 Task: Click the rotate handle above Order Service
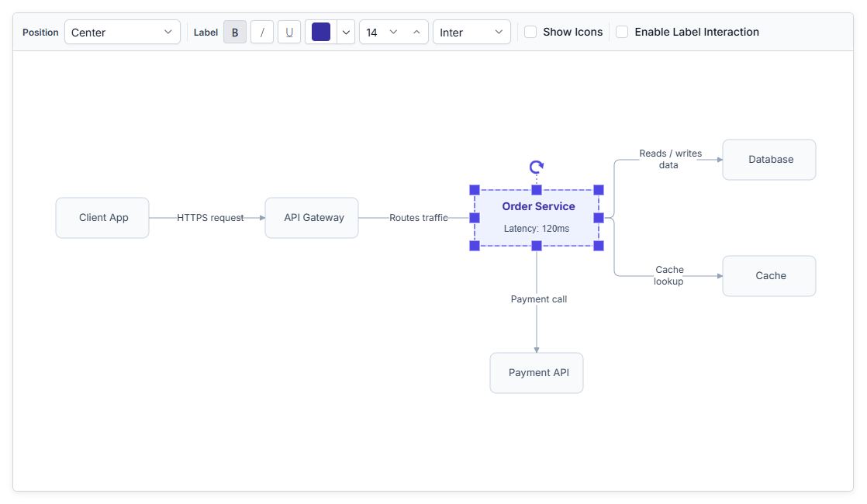tap(537, 167)
